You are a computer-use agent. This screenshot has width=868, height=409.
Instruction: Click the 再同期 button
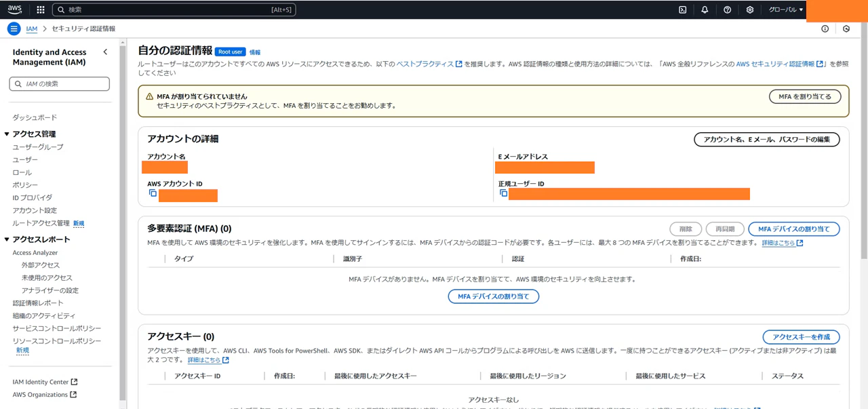point(725,229)
